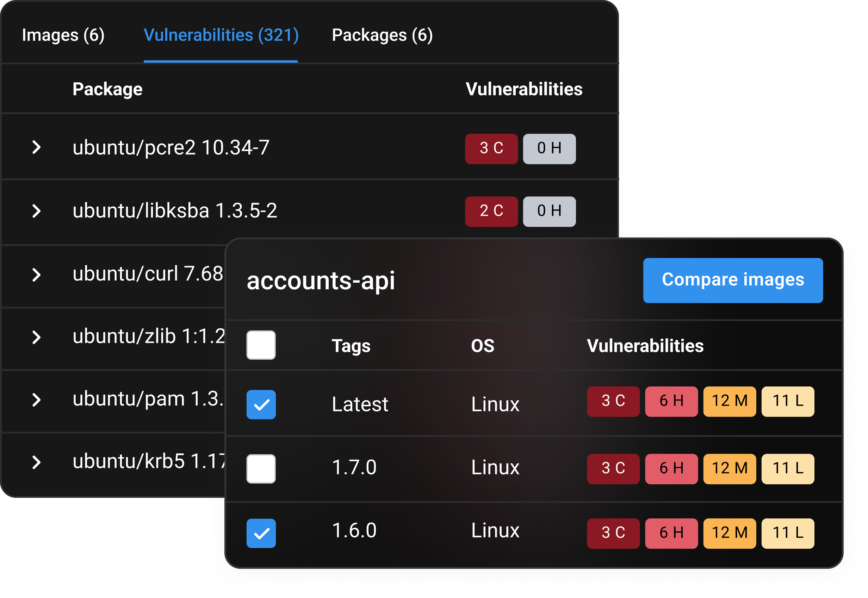Select the Vulnerabilities (321) tab
This screenshot has width=868, height=598.
click(221, 35)
